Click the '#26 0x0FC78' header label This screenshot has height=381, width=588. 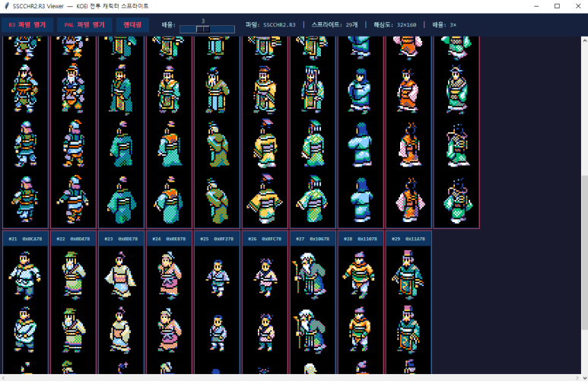coord(265,239)
